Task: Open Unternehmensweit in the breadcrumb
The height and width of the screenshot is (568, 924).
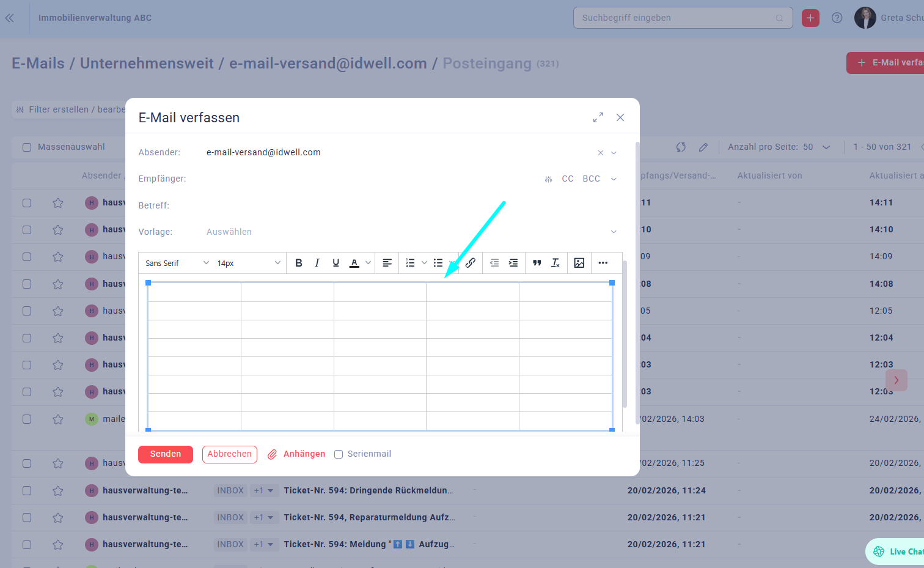Action: (x=147, y=64)
